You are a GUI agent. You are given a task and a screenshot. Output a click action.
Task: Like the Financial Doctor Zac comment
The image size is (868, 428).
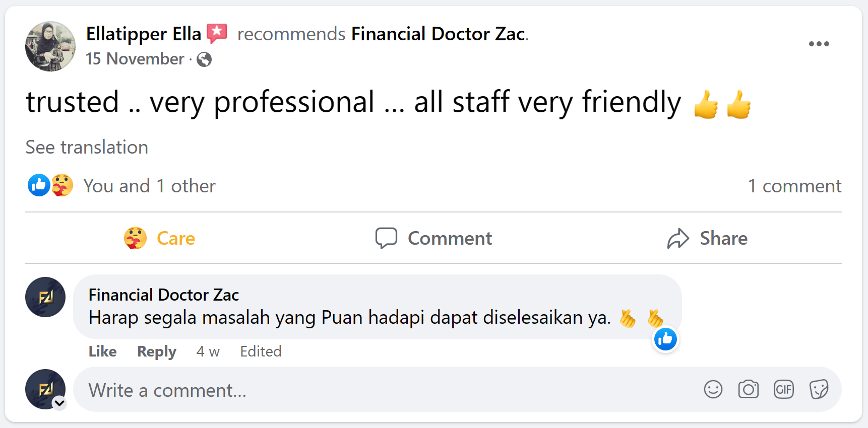(x=102, y=351)
